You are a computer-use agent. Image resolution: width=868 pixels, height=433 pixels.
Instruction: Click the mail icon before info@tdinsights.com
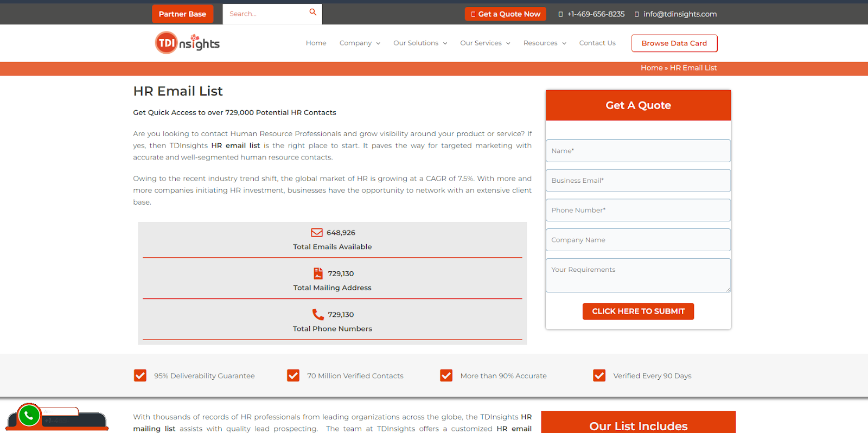636,14
